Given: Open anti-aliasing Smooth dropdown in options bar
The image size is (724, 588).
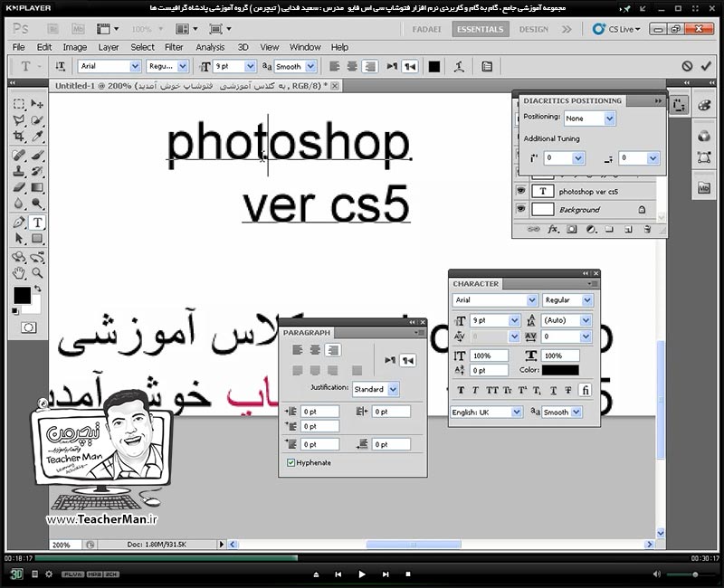Looking at the screenshot, I should coord(310,66).
